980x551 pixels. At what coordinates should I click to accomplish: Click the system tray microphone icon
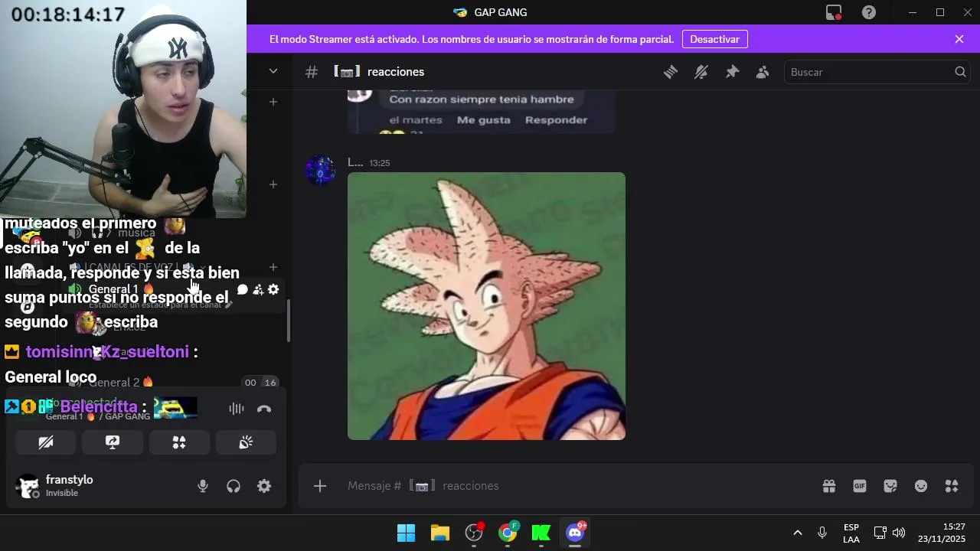pos(822,533)
